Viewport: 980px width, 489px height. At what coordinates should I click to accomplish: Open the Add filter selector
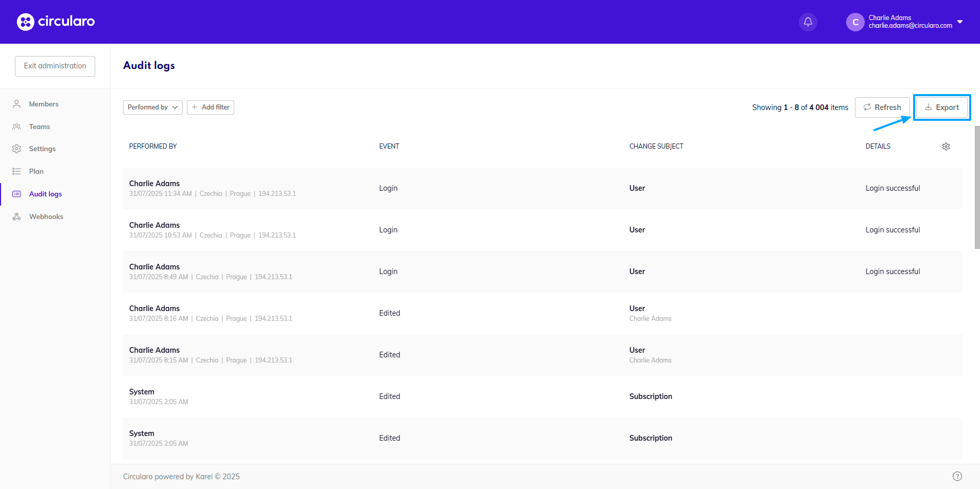(x=211, y=107)
